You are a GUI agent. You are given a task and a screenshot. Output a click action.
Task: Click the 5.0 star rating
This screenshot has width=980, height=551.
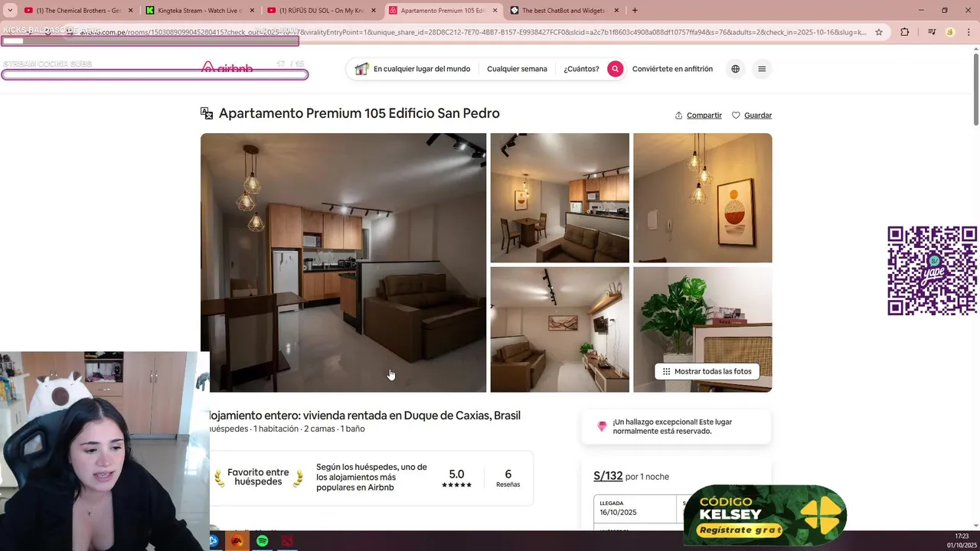(x=456, y=478)
